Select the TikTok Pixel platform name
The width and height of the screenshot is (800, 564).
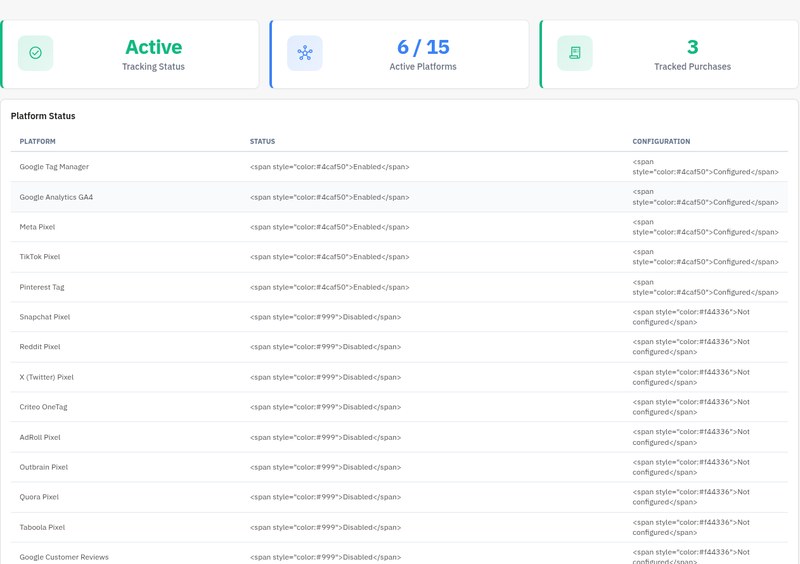40,257
